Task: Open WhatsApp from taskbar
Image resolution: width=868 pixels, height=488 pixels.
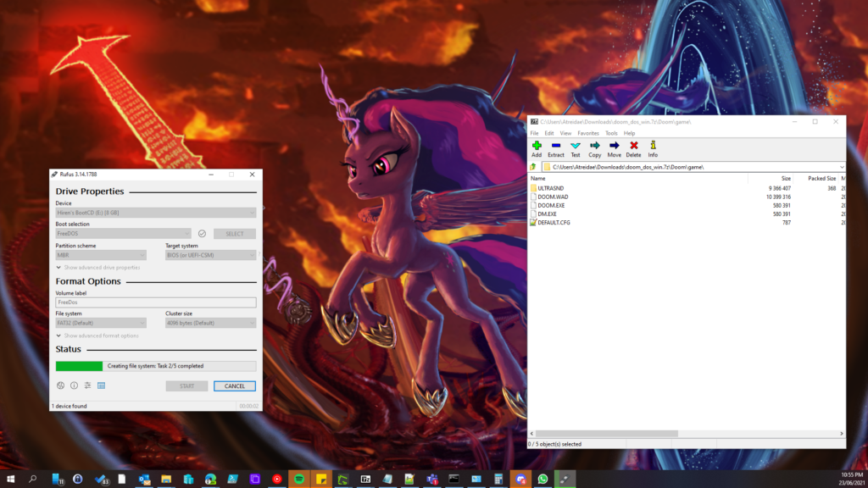Action: [x=542, y=480]
